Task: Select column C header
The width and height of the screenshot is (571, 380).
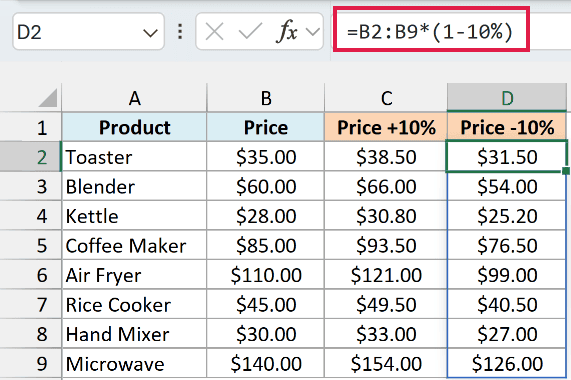Action: pos(386,98)
